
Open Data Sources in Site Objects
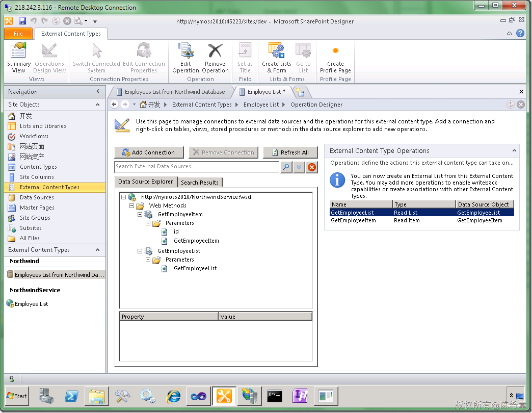37,197
